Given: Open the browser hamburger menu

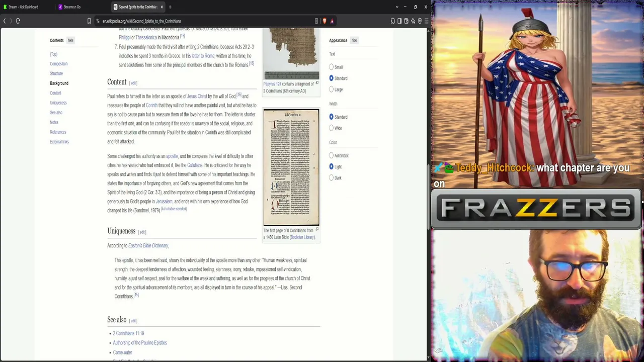Looking at the screenshot, I should pos(426,21).
